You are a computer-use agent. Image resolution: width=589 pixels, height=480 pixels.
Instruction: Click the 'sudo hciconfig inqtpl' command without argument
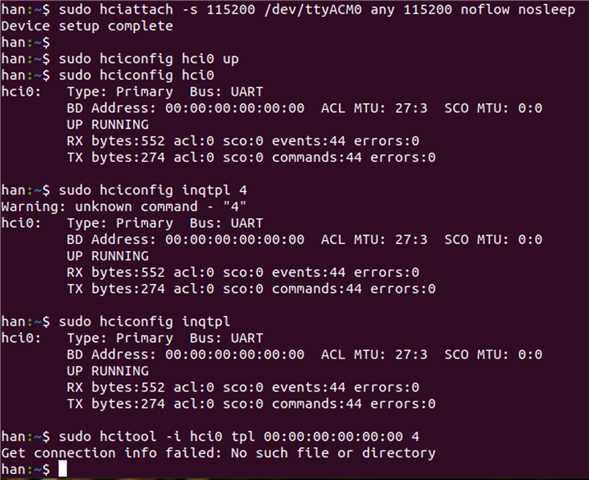(145, 322)
